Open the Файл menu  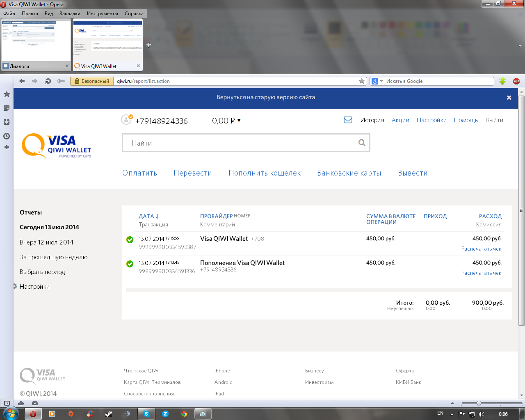(9, 14)
